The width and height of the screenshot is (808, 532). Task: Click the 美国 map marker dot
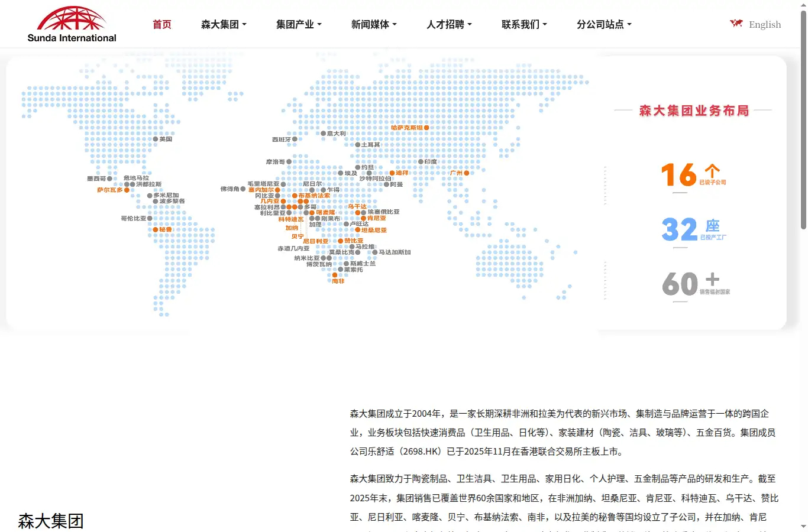156,139
